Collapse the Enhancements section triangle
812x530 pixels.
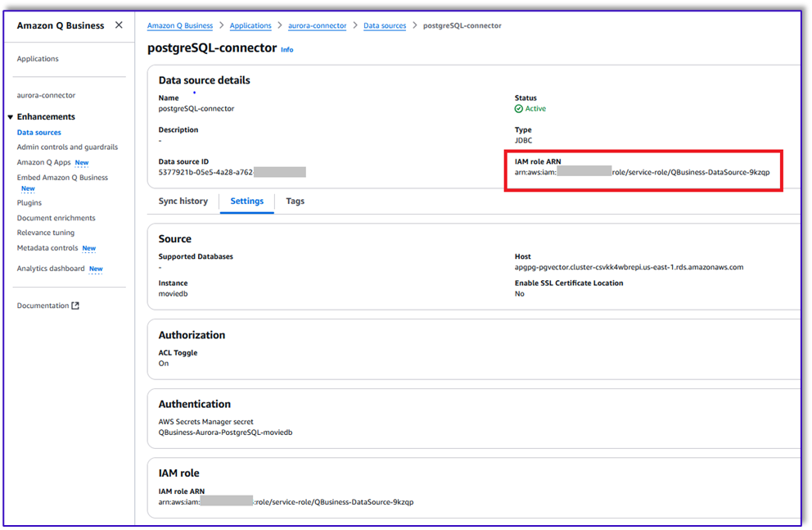(x=10, y=117)
